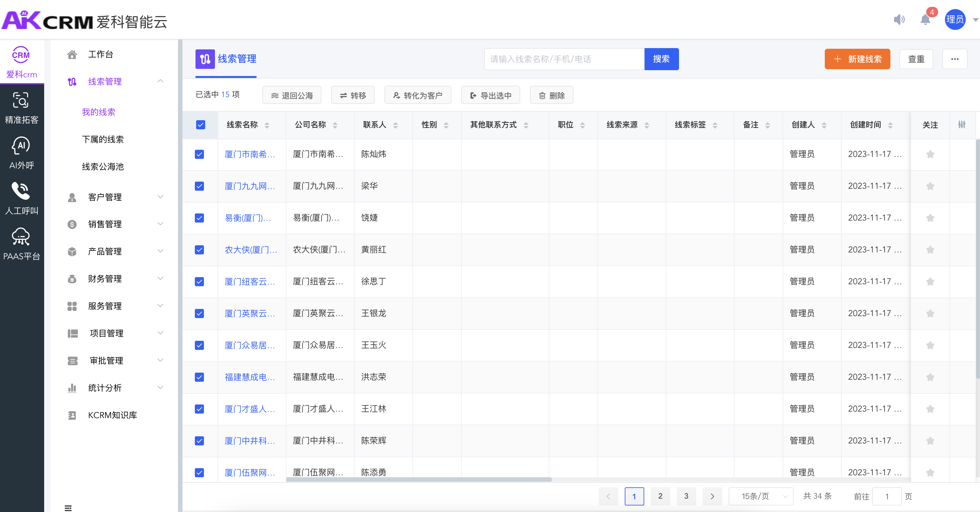Click the notification bell icon
The height and width of the screenshot is (512, 980).
(925, 19)
